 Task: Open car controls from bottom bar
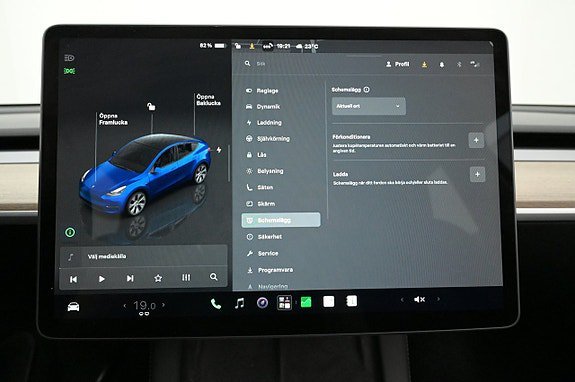pyautogui.click(x=73, y=306)
